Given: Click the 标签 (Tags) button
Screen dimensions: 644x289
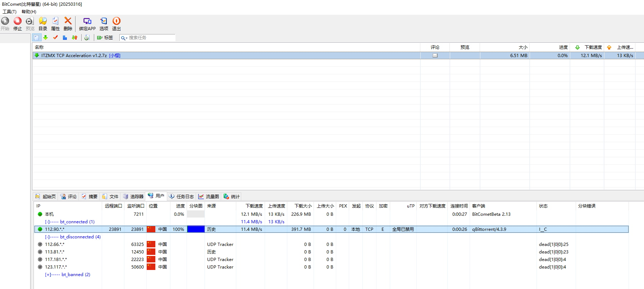Looking at the screenshot, I should tap(105, 37).
